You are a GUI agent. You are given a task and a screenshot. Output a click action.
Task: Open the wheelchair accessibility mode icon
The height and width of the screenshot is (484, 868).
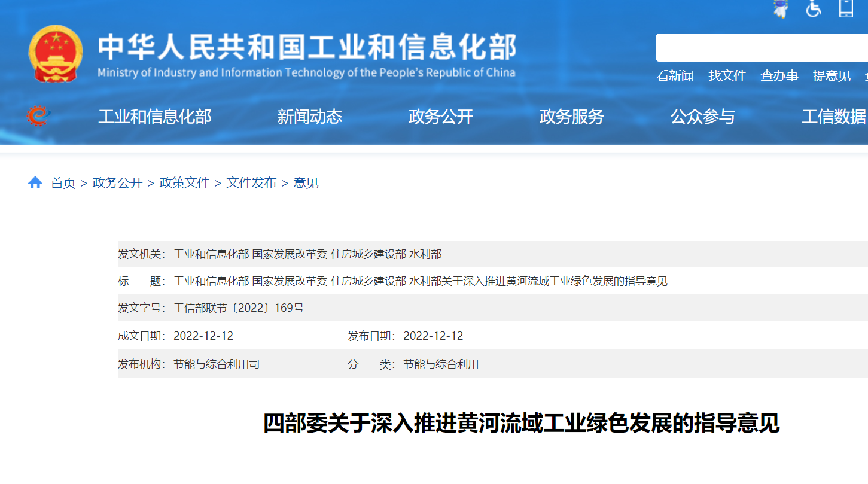814,8
